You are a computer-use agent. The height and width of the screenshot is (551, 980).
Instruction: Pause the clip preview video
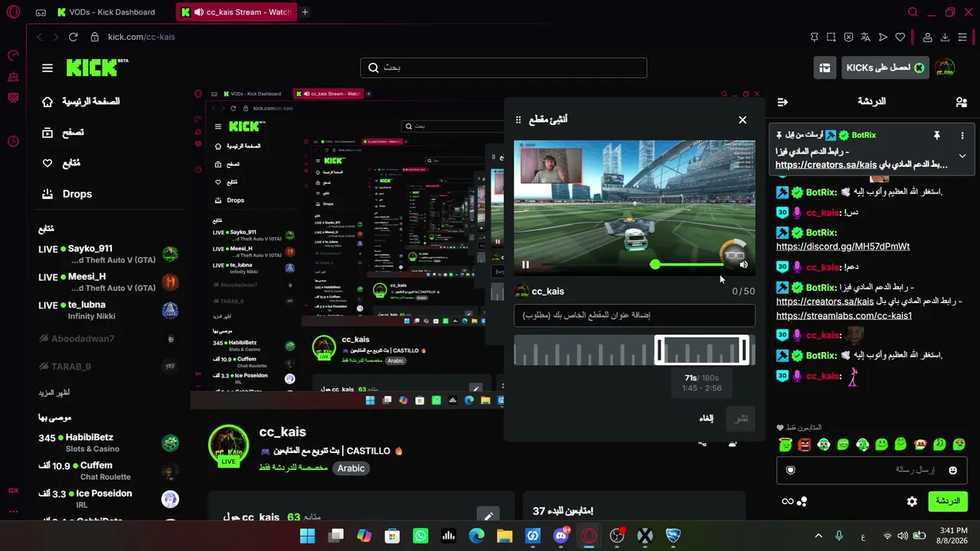coord(525,265)
